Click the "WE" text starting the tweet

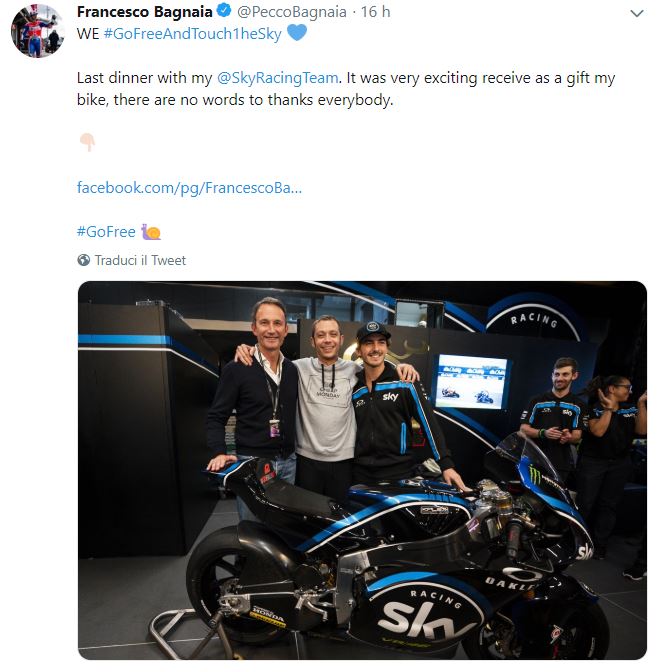[x=88, y=33]
